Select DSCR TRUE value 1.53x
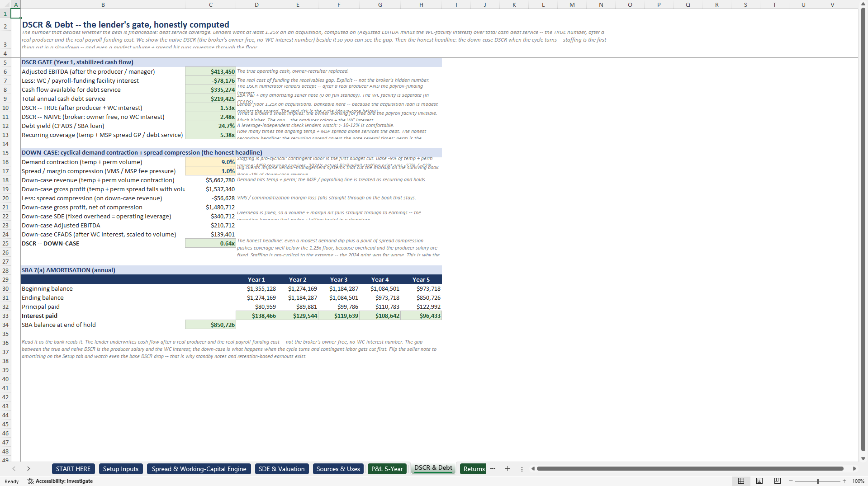868x486 pixels. coord(211,108)
